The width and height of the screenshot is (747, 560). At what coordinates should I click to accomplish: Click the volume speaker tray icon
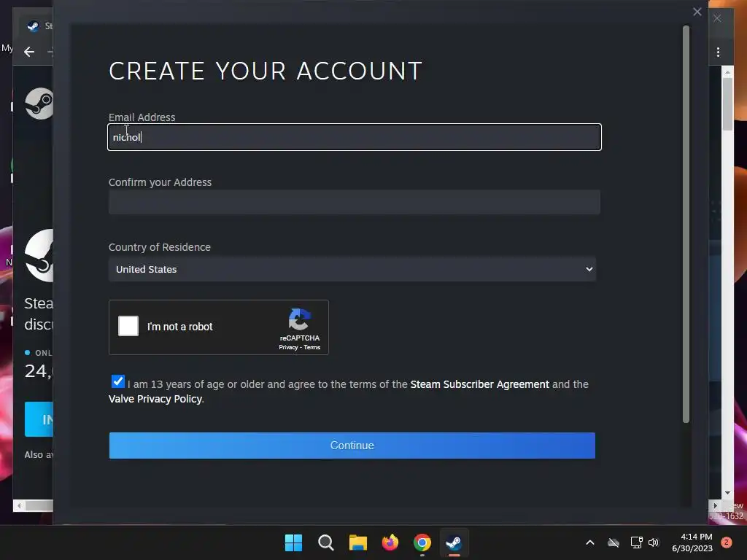click(654, 542)
